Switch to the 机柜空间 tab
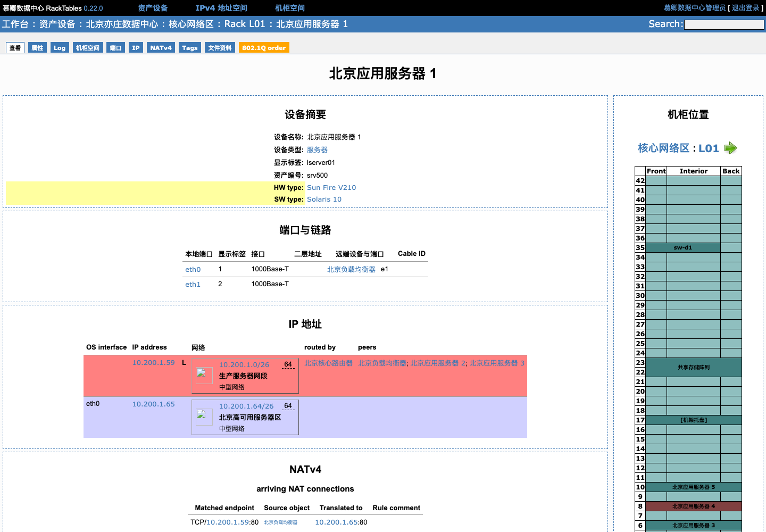The height and width of the screenshot is (532, 766). [x=88, y=48]
